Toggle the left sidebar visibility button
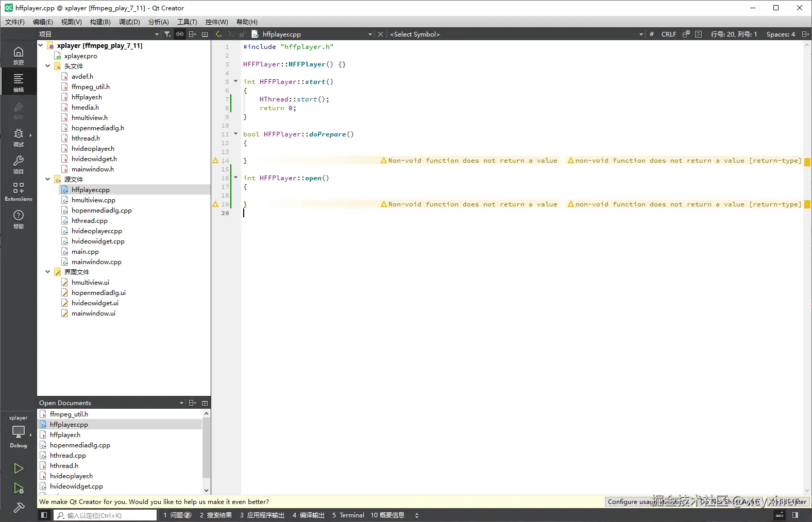 tap(44, 515)
